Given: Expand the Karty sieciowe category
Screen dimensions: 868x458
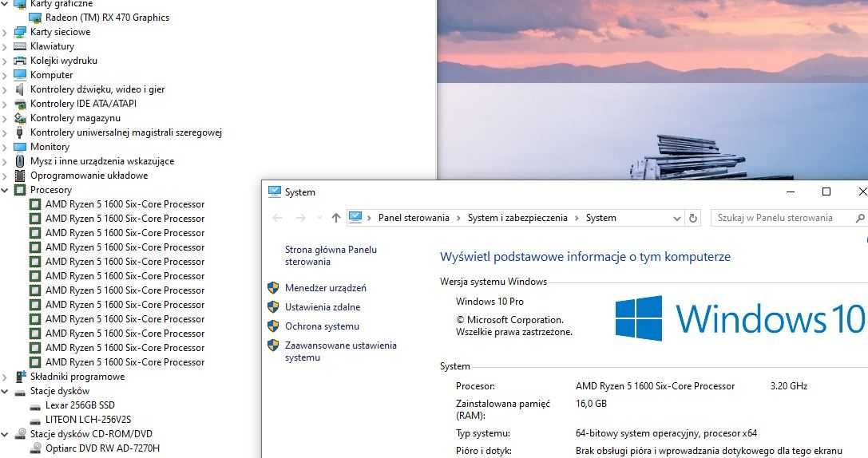Looking at the screenshot, I should 5,33.
